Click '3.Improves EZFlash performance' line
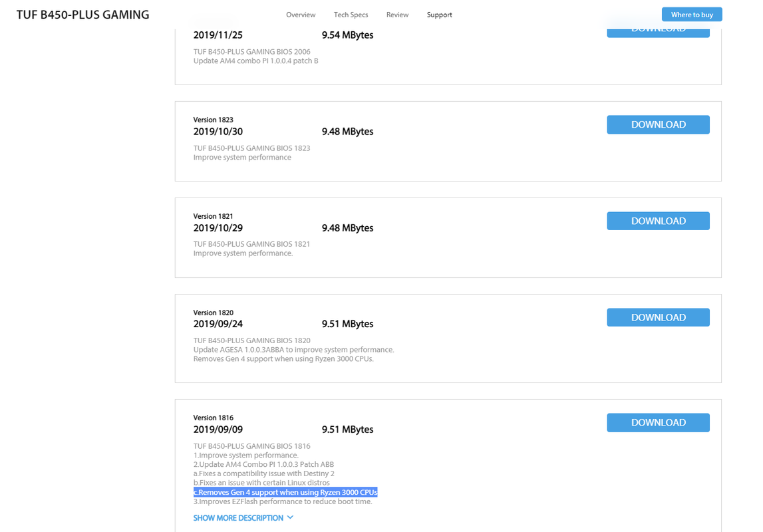This screenshot has width=763, height=532. [282, 501]
